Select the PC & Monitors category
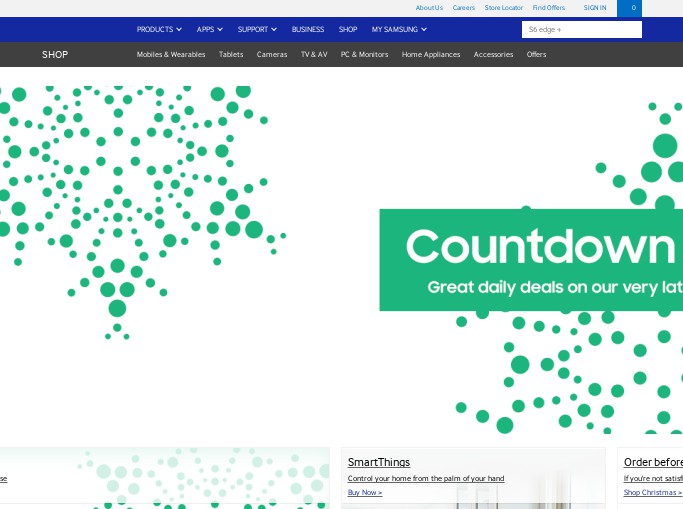 tap(364, 54)
